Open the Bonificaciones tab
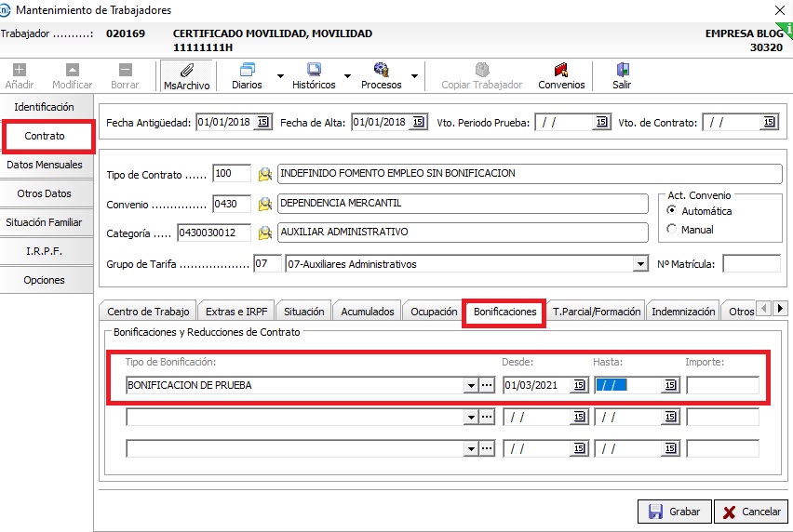Image resolution: width=793 pixels, height=532 pixels. 504,312
